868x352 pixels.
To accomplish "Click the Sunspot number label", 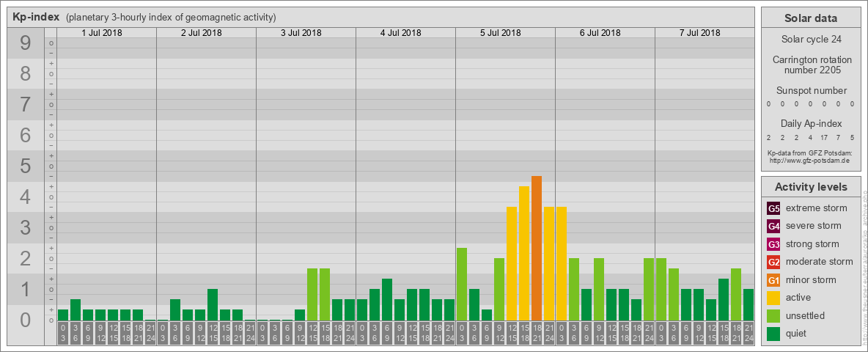I will click(812, 90).
